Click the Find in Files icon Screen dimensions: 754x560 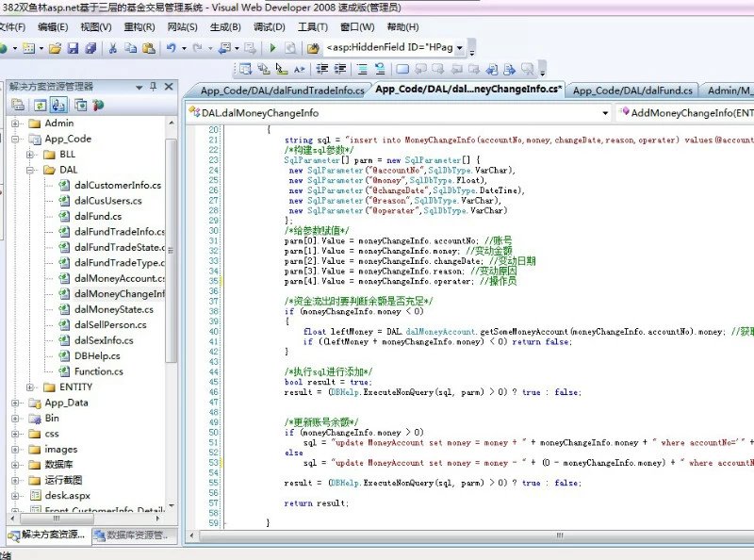313,48
